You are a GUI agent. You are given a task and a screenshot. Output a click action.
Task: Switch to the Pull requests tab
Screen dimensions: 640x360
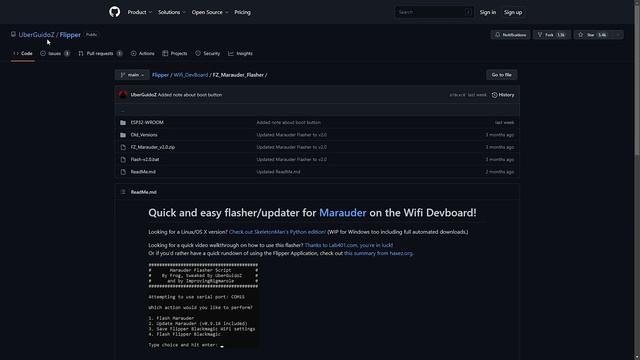point(100,53)
